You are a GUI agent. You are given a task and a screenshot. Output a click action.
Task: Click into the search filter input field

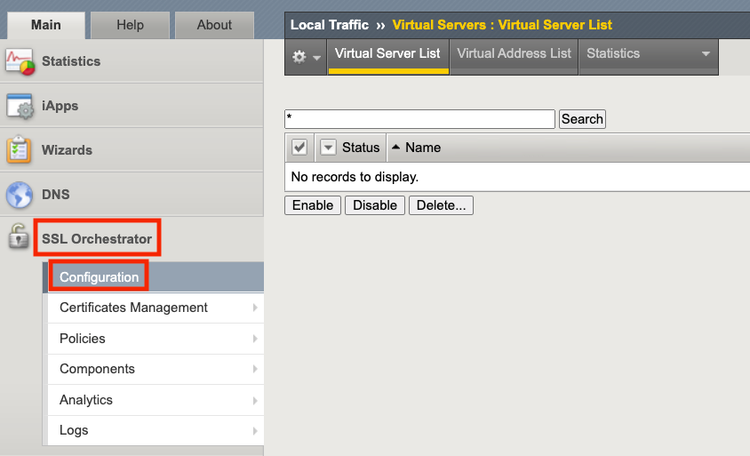[x=419, y=119]
